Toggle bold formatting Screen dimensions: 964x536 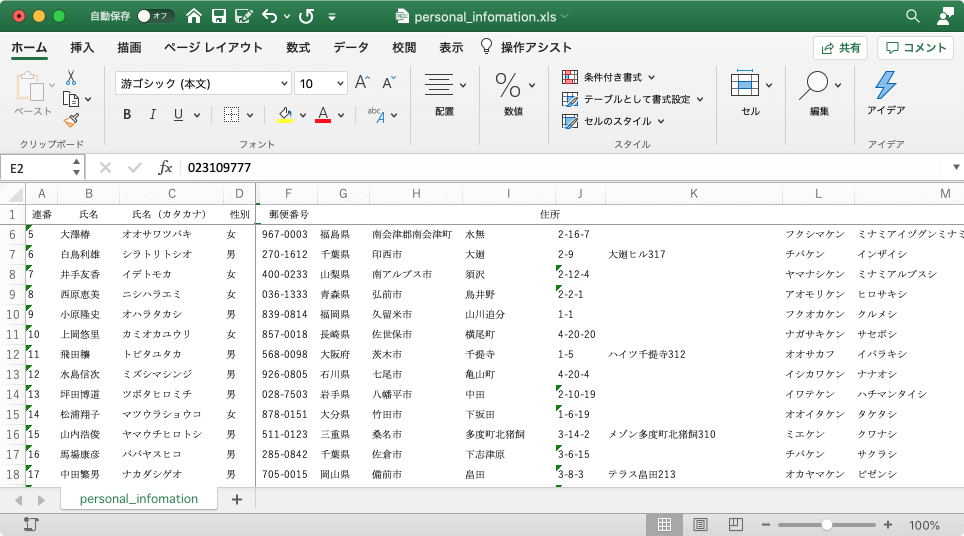[127, 114]
